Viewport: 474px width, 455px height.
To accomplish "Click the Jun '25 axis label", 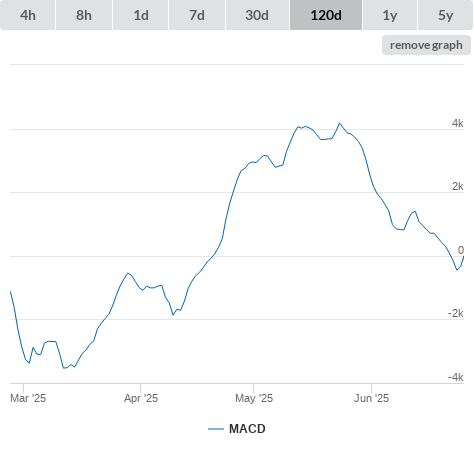I will pos(371,398).
